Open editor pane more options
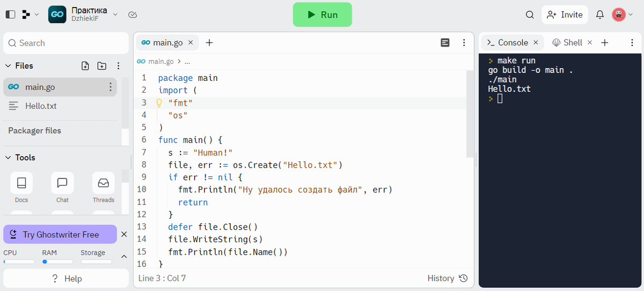The width and height of the screenshot is (644, 291). click(464, 43)
